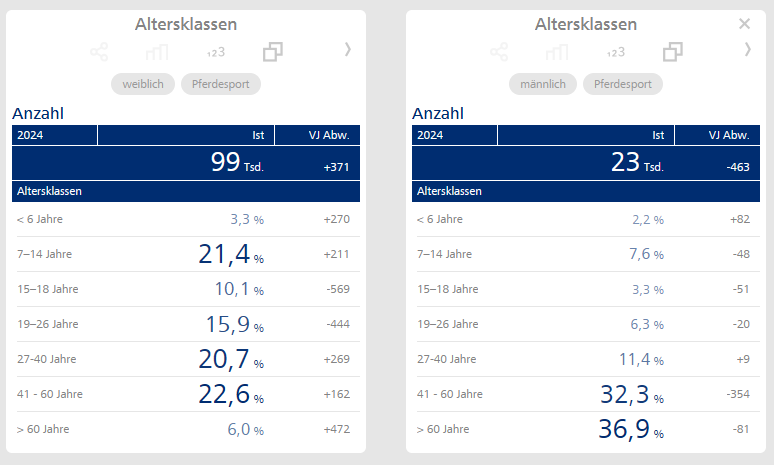Select the 41 - 60 Jahre row in weiblich table
The image size is (774, 465).
[x=186, y=394]
